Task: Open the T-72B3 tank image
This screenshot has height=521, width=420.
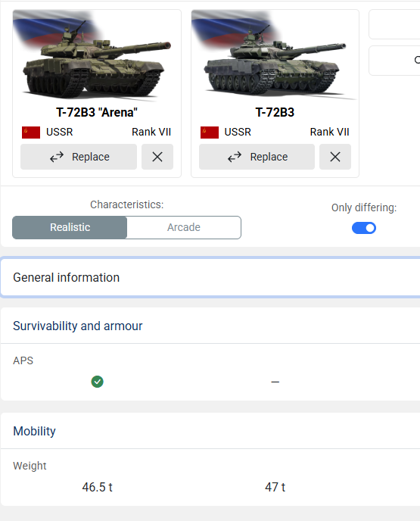Action: point(275,56)
